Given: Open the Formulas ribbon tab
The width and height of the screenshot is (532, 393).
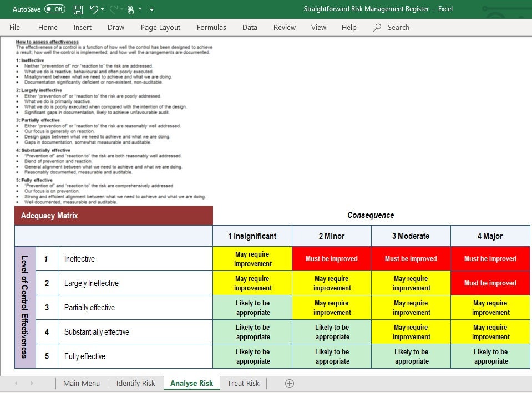Looking at the screenshot, I should coord(211,27).
